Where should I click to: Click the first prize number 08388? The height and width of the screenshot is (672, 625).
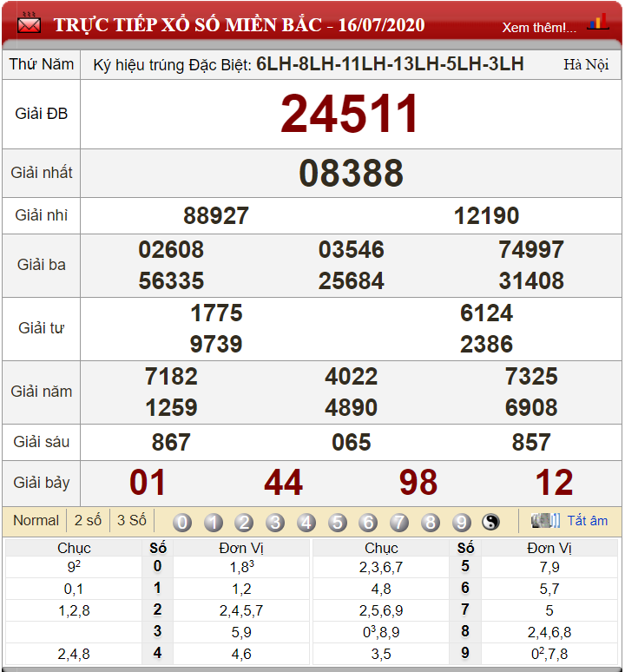(351, 173)
